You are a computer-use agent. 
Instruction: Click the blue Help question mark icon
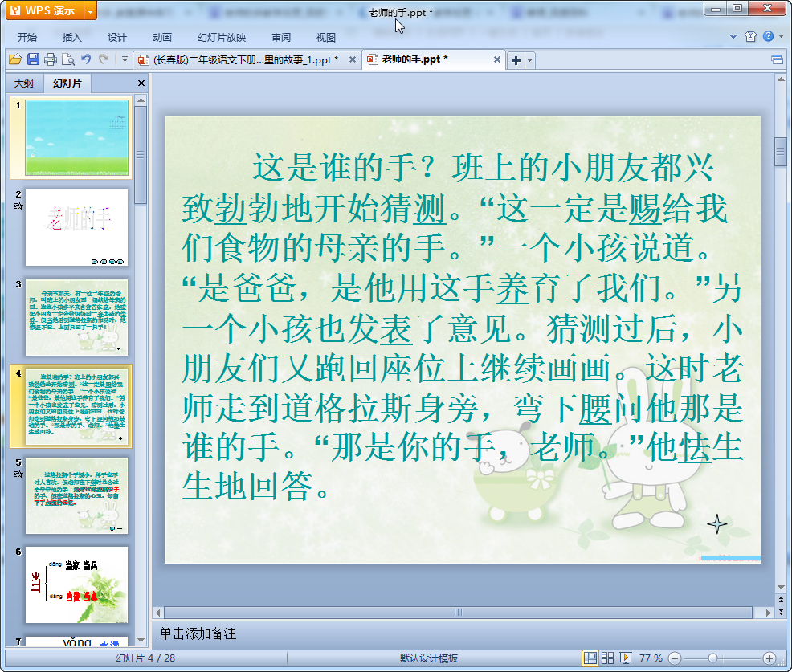pyautogui.click(x=768, y=36)
